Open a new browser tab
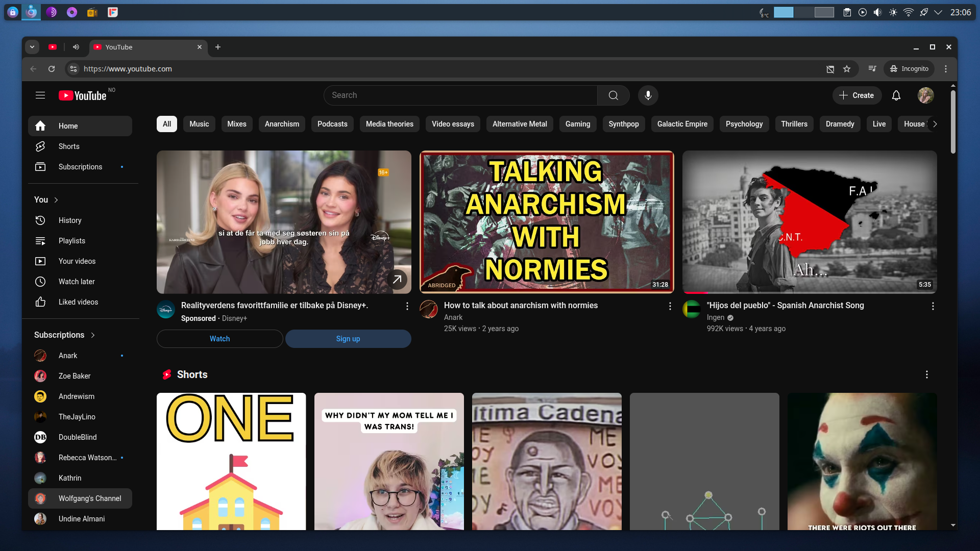Viewport: 980px width, 551px height. (218, 47)
